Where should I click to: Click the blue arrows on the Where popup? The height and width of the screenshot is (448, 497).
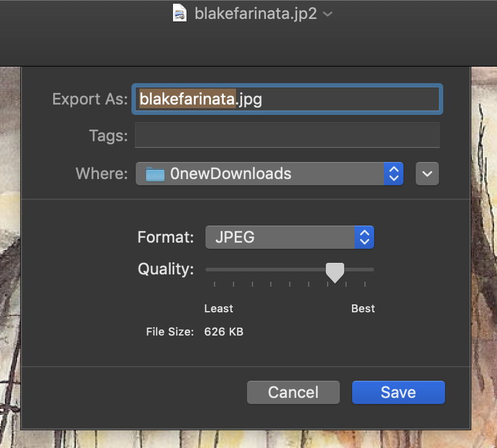[x=393, y=174]
